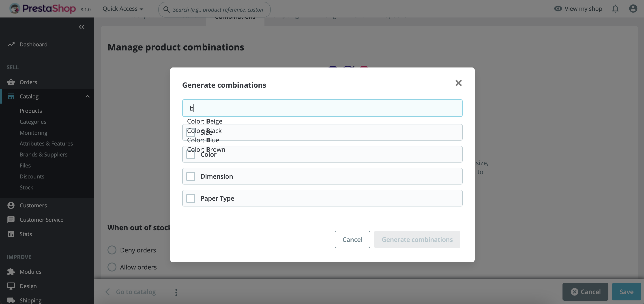Click the Shipping truck icon
The height and width of the screenshot is (304, 644).
[11, 300]
